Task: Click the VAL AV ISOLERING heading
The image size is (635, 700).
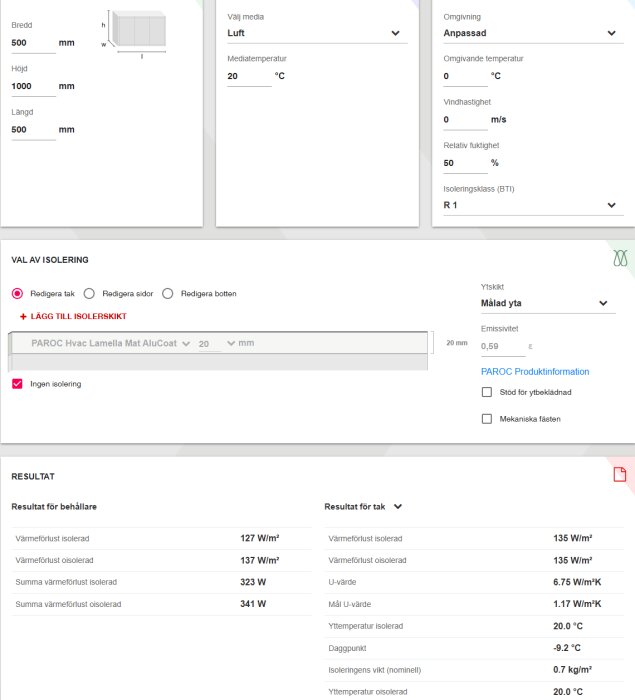Action: [50, 260]
